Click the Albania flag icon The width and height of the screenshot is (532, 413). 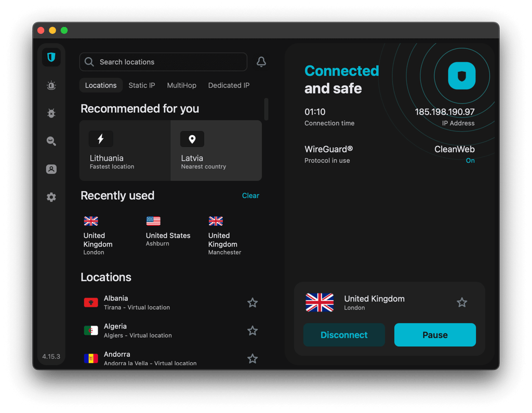point(91,302)
